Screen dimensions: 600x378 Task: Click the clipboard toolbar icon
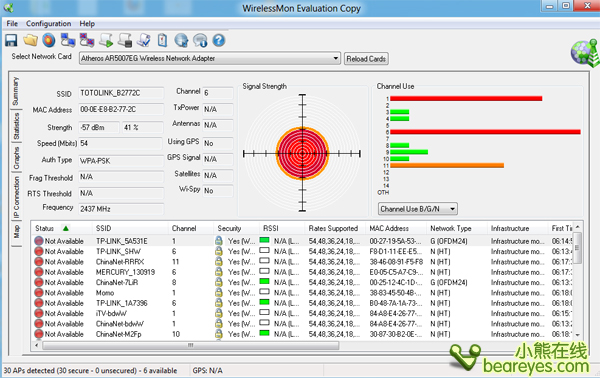(x=162, y=40)
